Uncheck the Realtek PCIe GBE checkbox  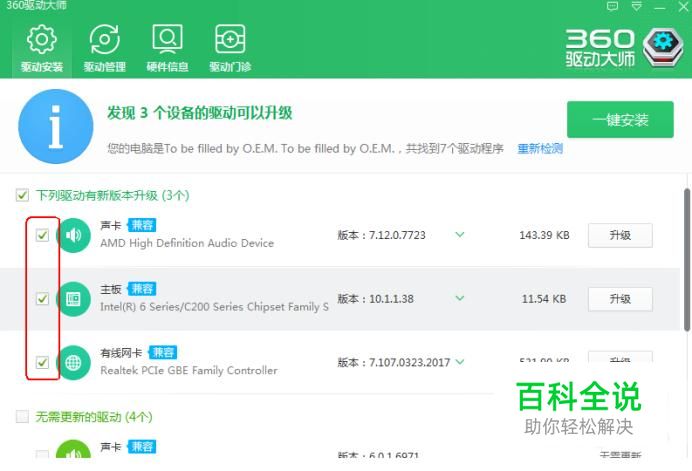pos(42,362)
